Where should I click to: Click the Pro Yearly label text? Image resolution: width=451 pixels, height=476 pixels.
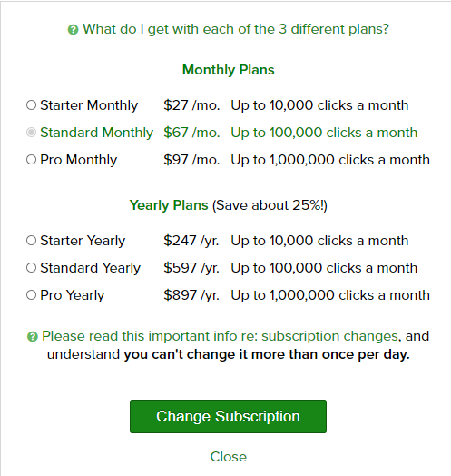pyautogui.click(x=73, y=295)
